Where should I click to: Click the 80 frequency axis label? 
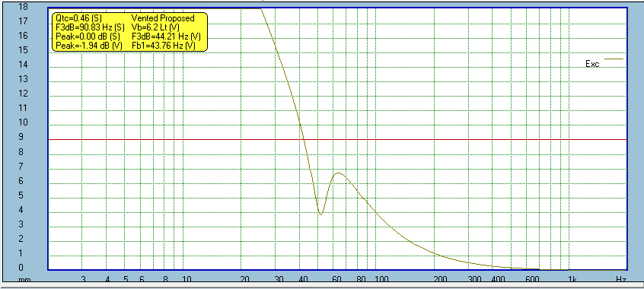(x=361, y=280)
